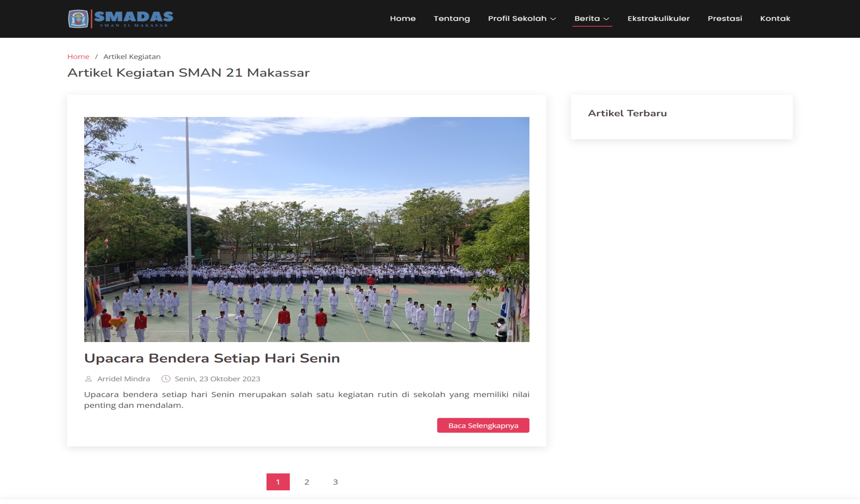Select the active page 1 button
860x504 pixels.
tap(278, 482)
